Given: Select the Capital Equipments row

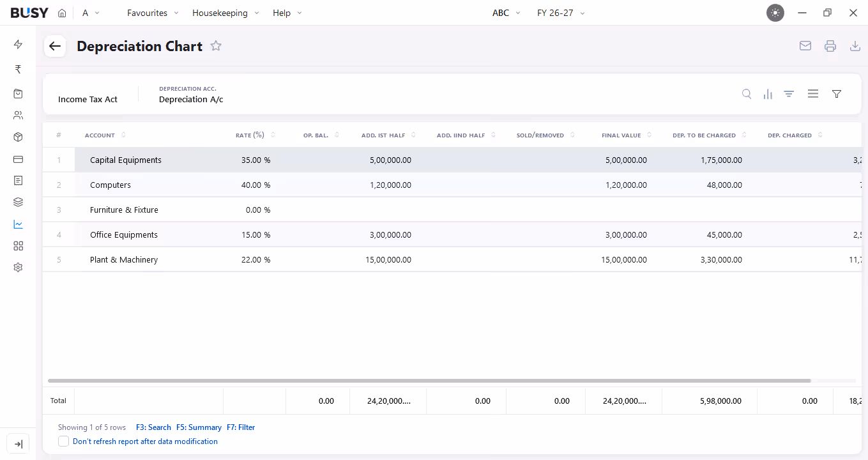Looking at the screenshot, I should pos(452,160).
